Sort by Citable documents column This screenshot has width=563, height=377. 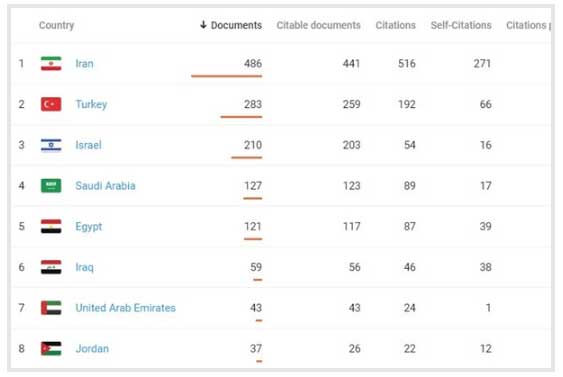(x=318, y=25)
